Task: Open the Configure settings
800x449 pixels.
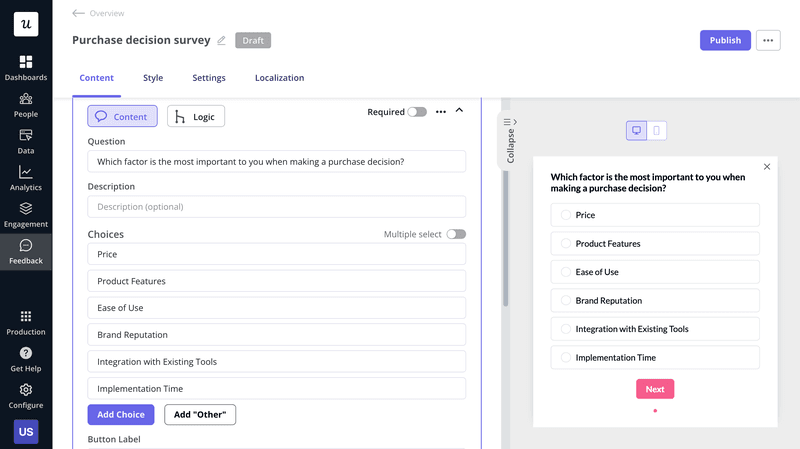Action: 26,396
